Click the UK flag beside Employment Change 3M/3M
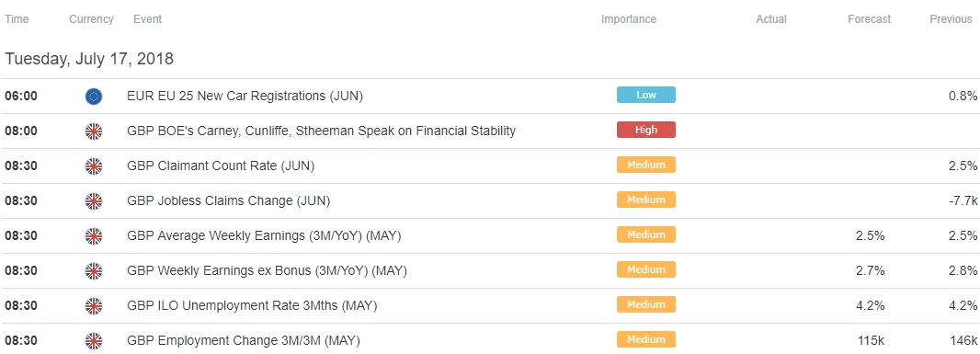The image size is (980, 354). tap(94, 341)
